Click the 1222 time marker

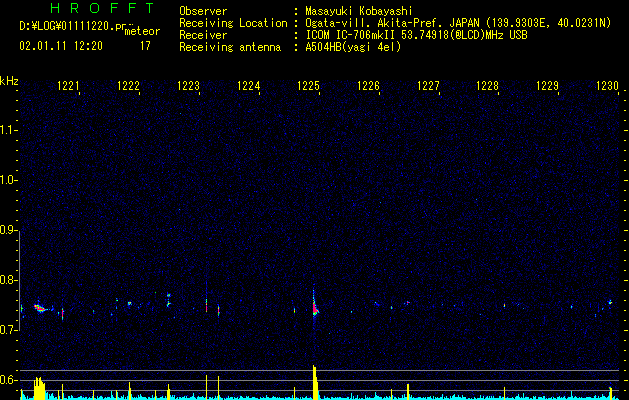pos(128,86)
